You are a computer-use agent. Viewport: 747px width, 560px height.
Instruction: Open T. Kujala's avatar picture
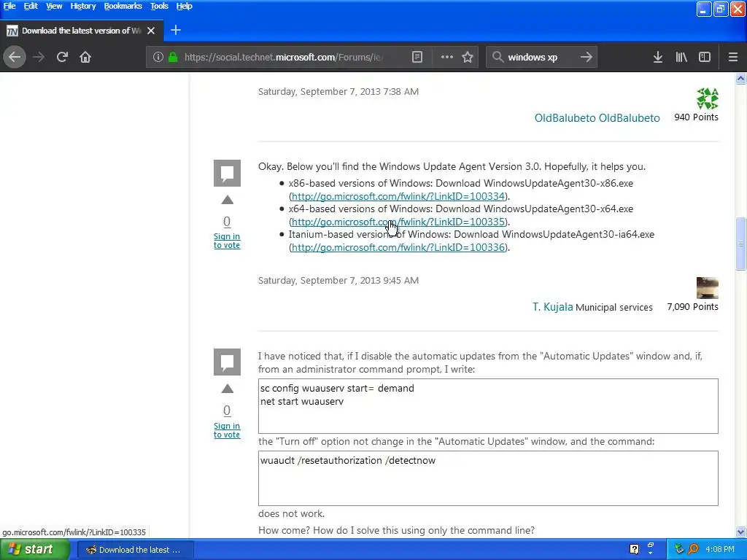[708, 287]
